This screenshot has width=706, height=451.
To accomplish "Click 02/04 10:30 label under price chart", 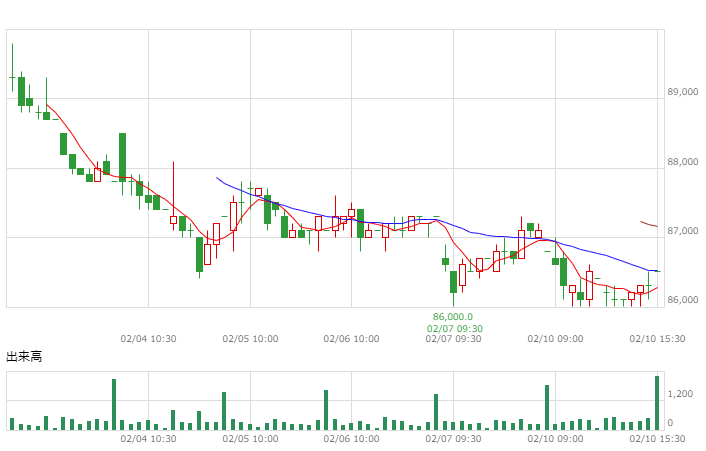I will pyautogui.click(x=148, y=339).
